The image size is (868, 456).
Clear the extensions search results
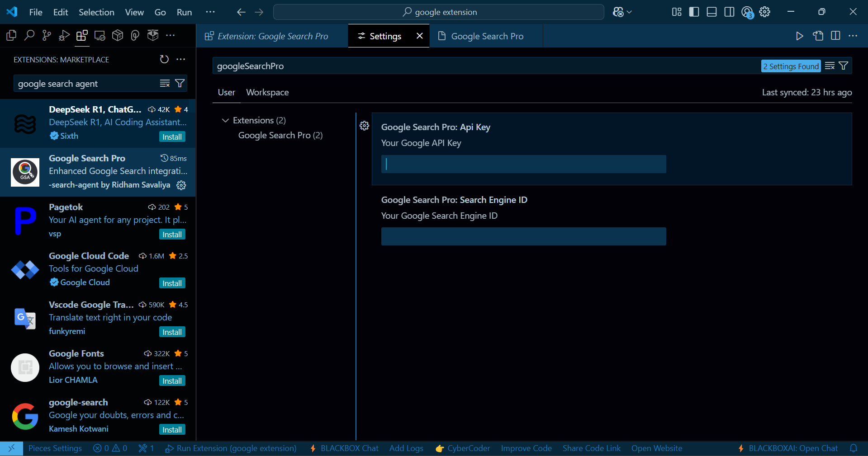(x=165, y=83)
